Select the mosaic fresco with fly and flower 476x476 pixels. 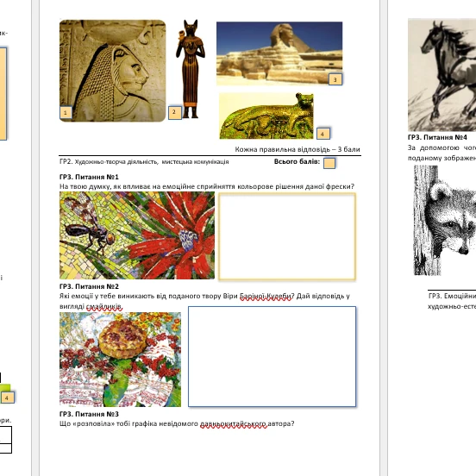[137, 235]
